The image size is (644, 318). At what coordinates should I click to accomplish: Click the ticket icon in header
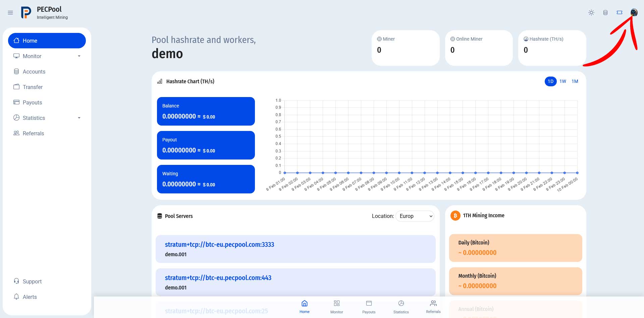tap(620, 12)
